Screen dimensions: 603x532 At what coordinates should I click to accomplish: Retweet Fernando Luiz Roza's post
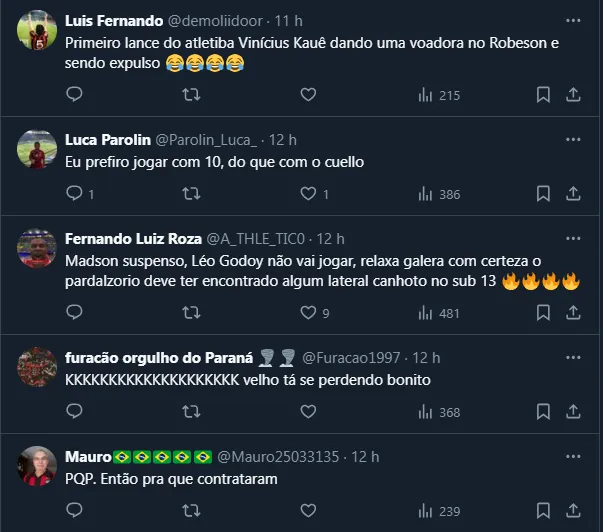pyautogui.click(x=190, y=313)
